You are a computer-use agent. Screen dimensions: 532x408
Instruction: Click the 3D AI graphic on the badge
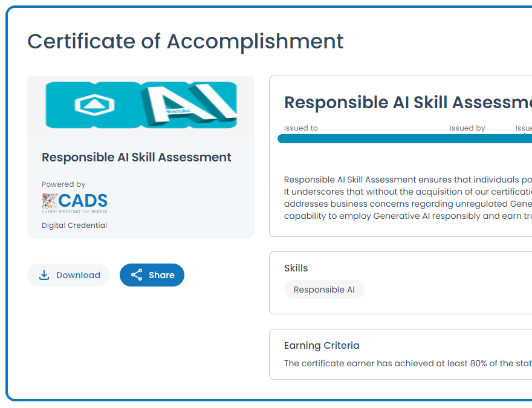coord(189,105)
